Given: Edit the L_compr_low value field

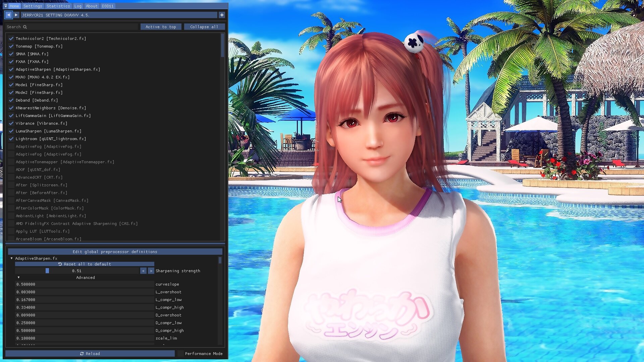Looking at the screenshot, I should coord(85,300).
